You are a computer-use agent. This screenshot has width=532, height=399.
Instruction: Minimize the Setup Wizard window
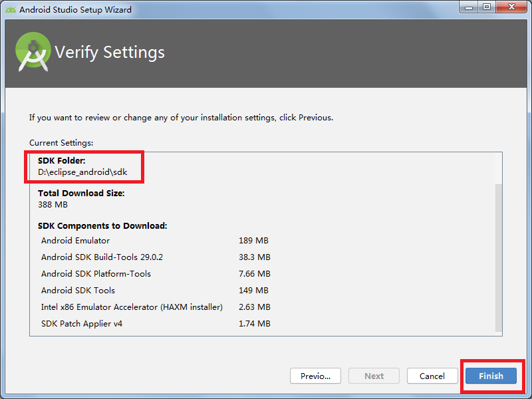click(x=469, y=7)
